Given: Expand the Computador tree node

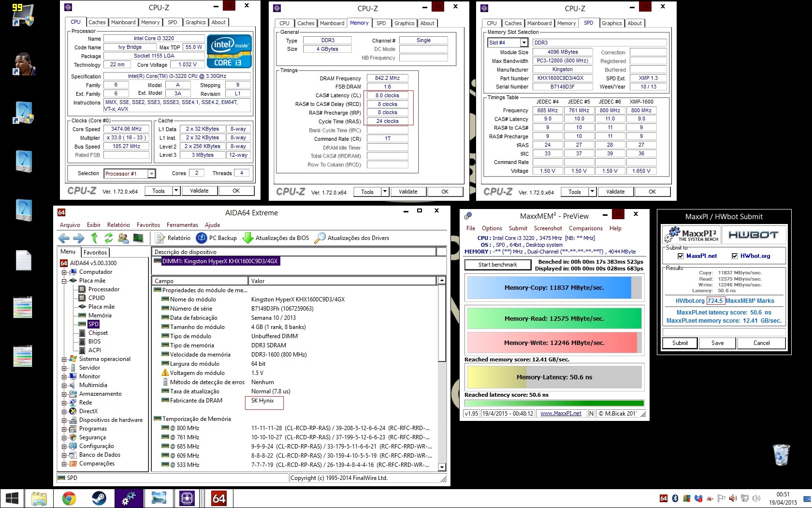Looking at the screenshot, I should (x=64, y=272).
